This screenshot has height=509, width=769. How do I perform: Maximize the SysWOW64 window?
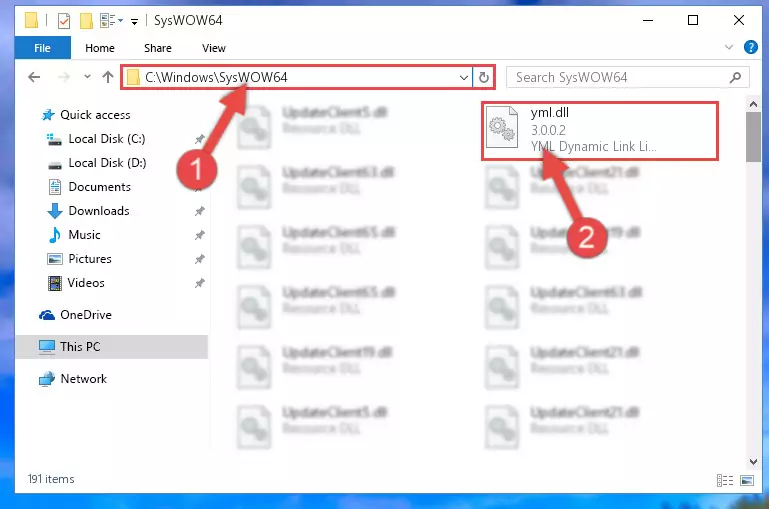coord(693,21)
